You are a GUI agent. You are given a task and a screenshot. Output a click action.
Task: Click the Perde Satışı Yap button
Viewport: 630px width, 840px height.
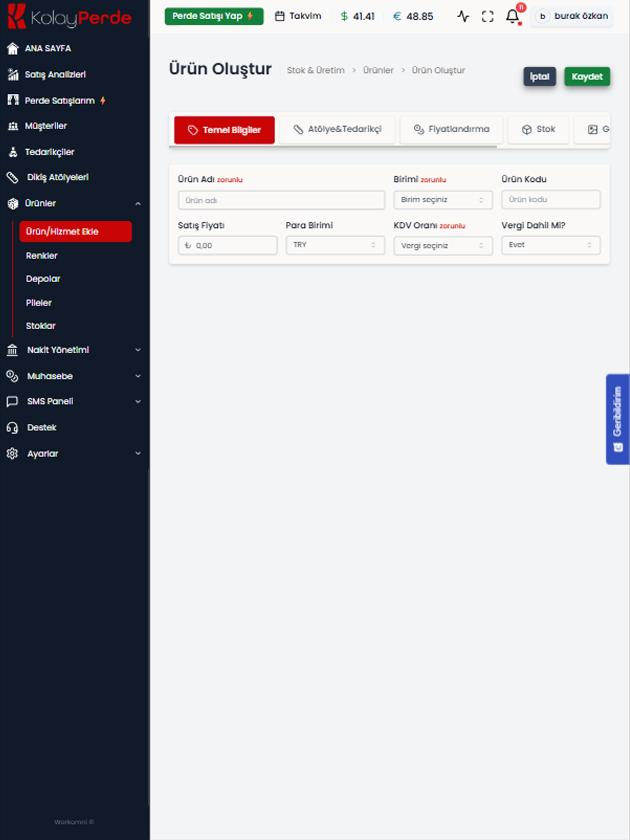214,16
